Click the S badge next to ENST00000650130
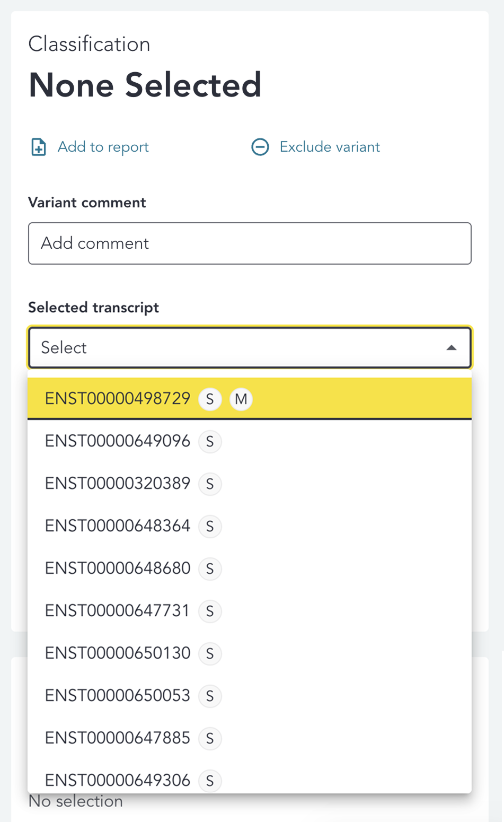Screen dimensions: 504x822 click(x=210, y=653)
